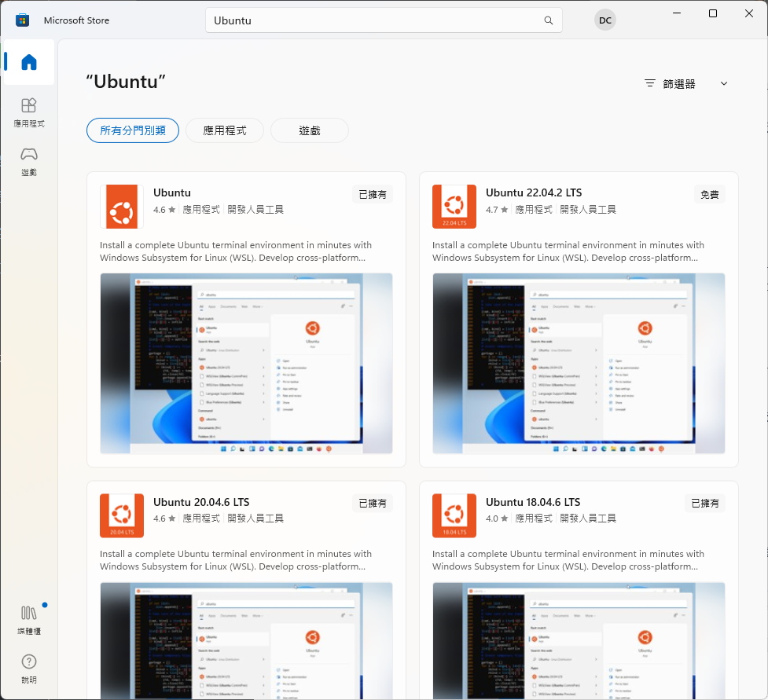This screenshot has width=768, height=700.
Task: Open the Ubuntu 18.04.6 LTS title
Action: click(533, 502)
